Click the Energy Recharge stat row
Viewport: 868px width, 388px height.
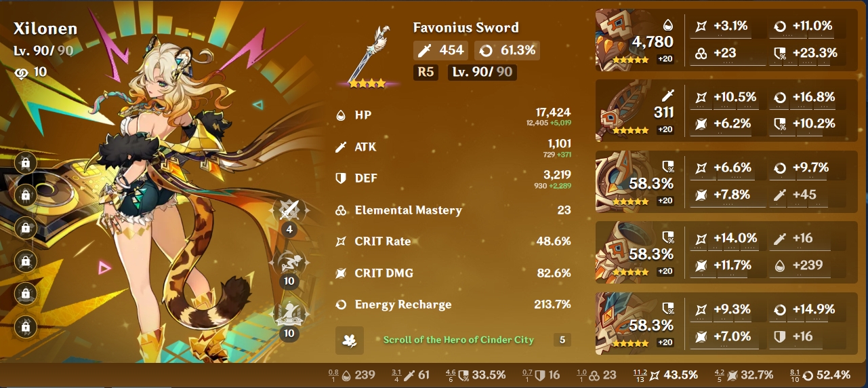(x=453, y=305)
